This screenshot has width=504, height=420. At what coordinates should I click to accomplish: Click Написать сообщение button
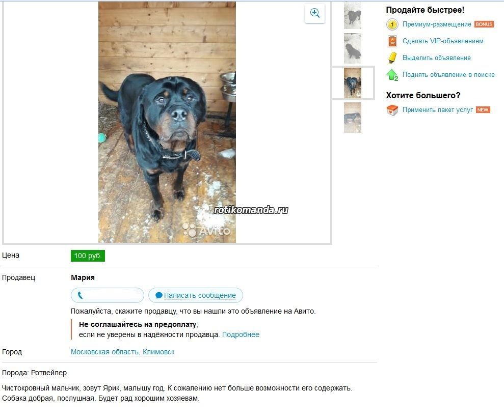pos(195,295)
